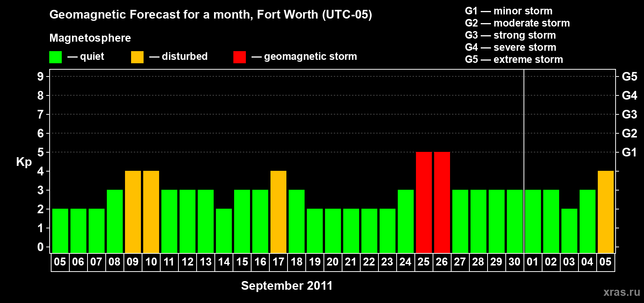Click the Kp value 5 tick label

tap(40, 152)
